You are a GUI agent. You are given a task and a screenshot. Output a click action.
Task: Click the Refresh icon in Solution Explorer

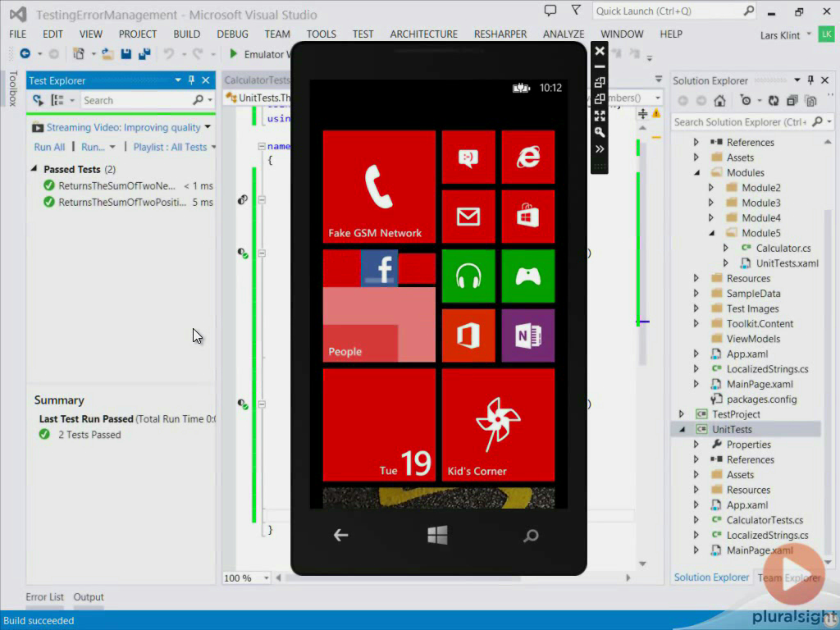[773, 100]
